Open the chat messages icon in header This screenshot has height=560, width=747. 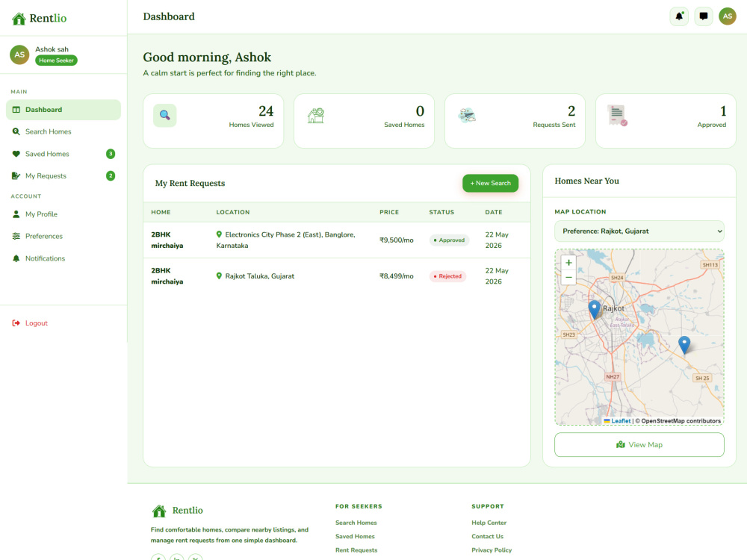703,16
